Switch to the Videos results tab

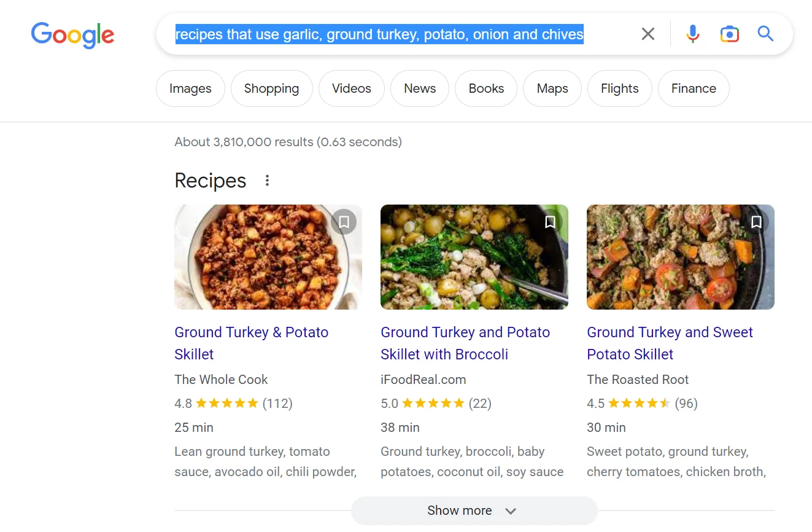(x=351, y=88)
